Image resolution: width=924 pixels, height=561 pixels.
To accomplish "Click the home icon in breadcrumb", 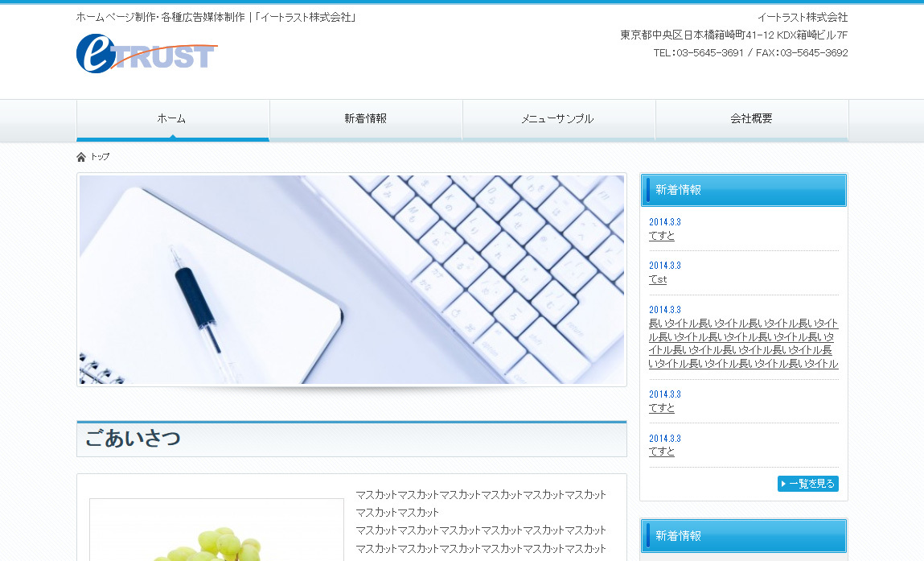I will pos(81,157).
